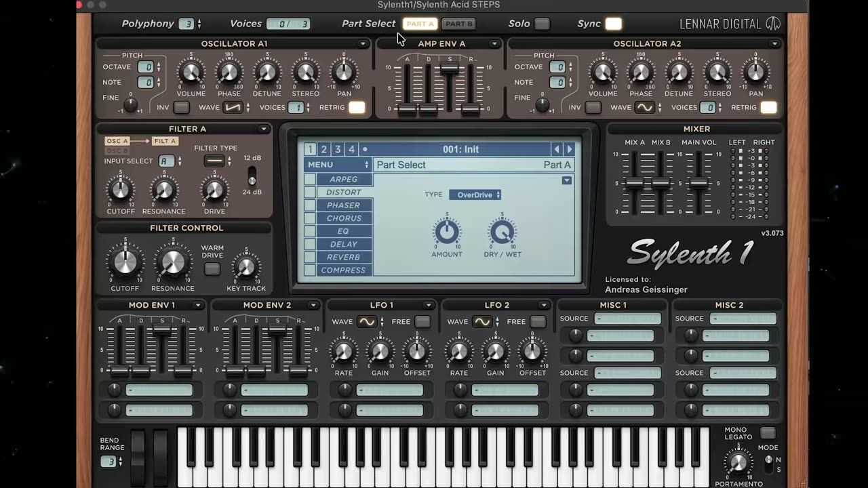Toggle the Sync button
The width and height of the screenshot is (868, 488).
pos(613,24)
